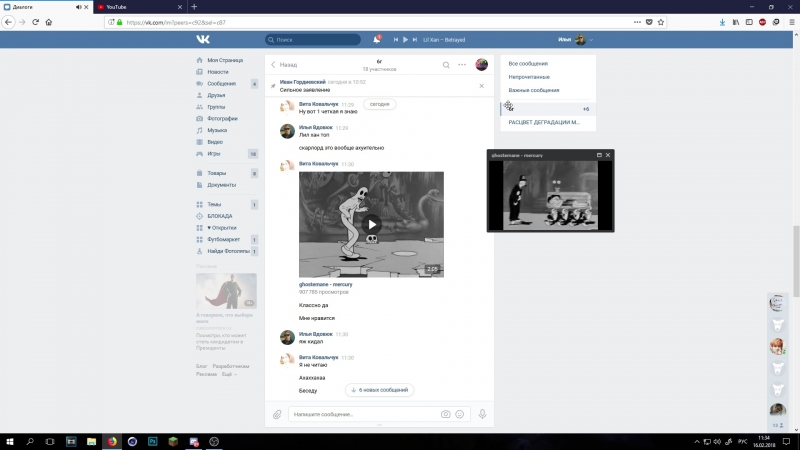Go back with the Назад button

pos(284,65)
